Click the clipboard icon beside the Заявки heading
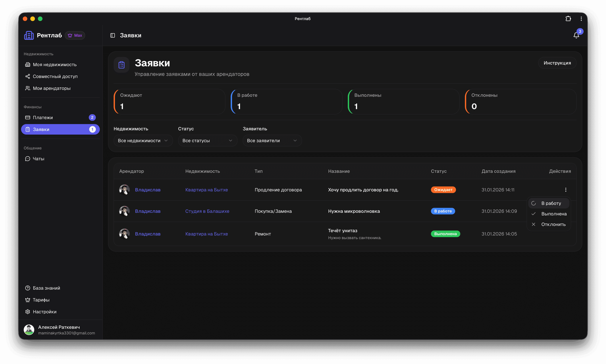The width and height of the screenshot is (606, 364). pyautogui.click(x=122, y=65)
